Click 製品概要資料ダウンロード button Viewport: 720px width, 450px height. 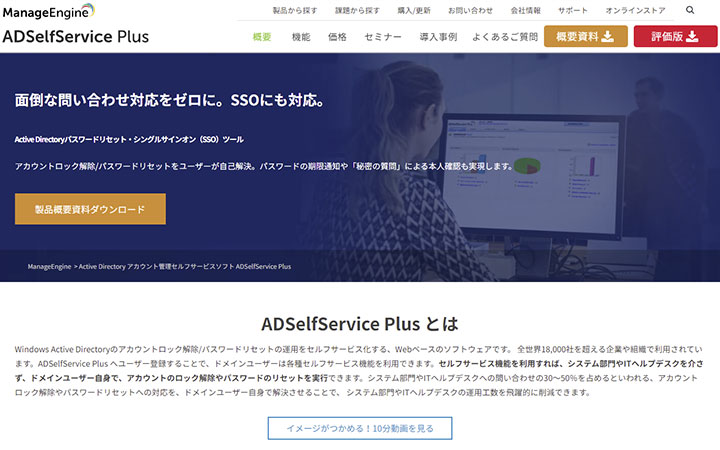click(90, 209)
